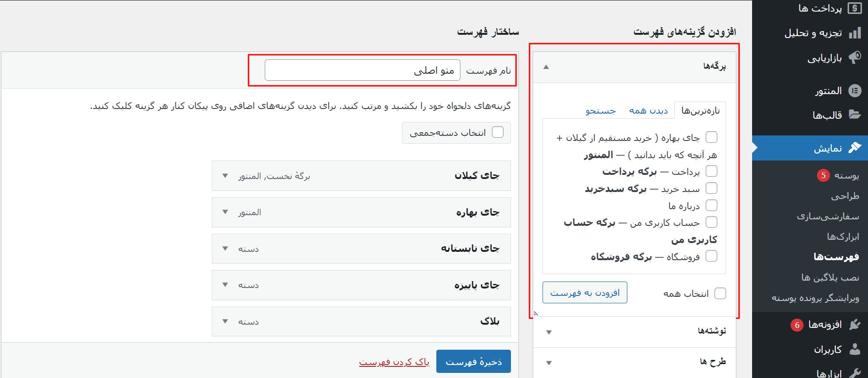Open پوسته submenu in sidebar
Screen dimensions: 868x378
[x=847, y=175]
